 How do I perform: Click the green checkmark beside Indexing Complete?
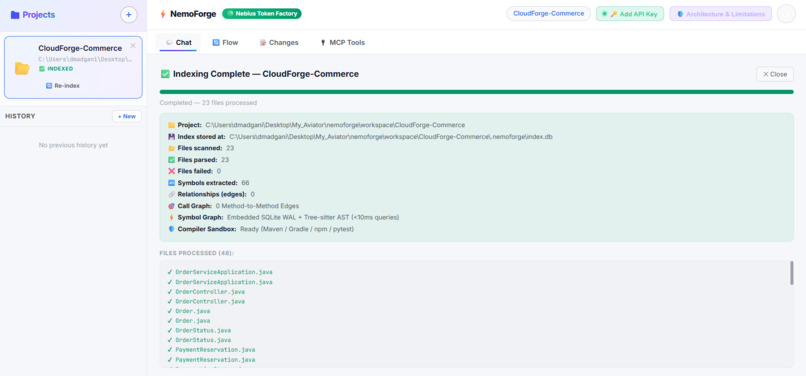165,74
